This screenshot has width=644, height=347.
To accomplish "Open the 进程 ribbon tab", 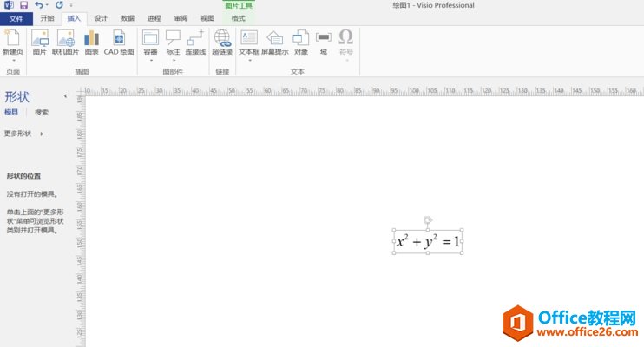I will [154, 18].
